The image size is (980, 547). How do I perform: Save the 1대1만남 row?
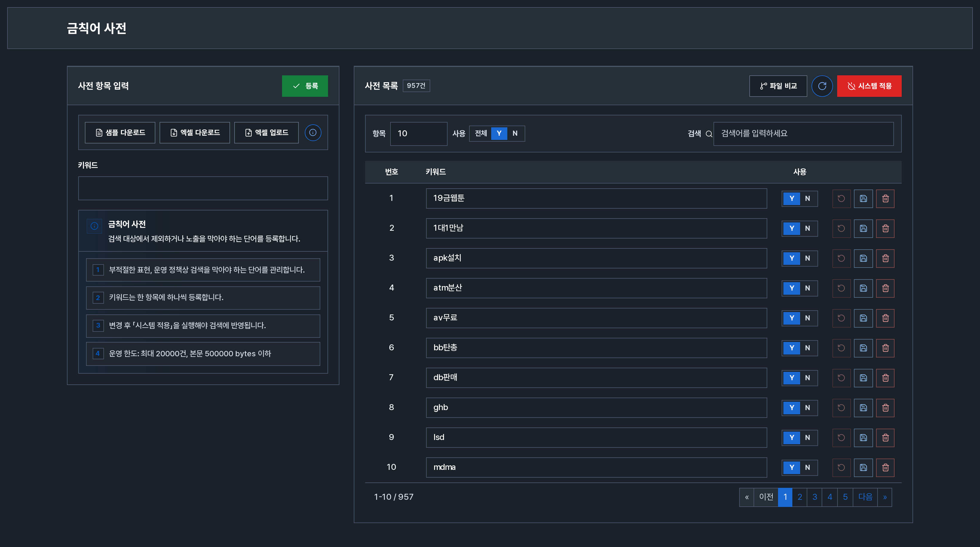tap(863, 228)
